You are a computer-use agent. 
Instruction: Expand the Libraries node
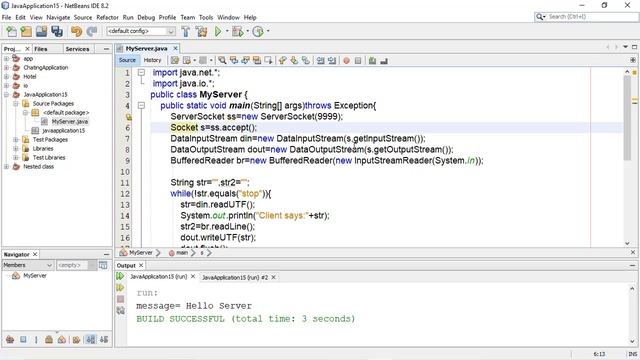[x=16, y=148]
